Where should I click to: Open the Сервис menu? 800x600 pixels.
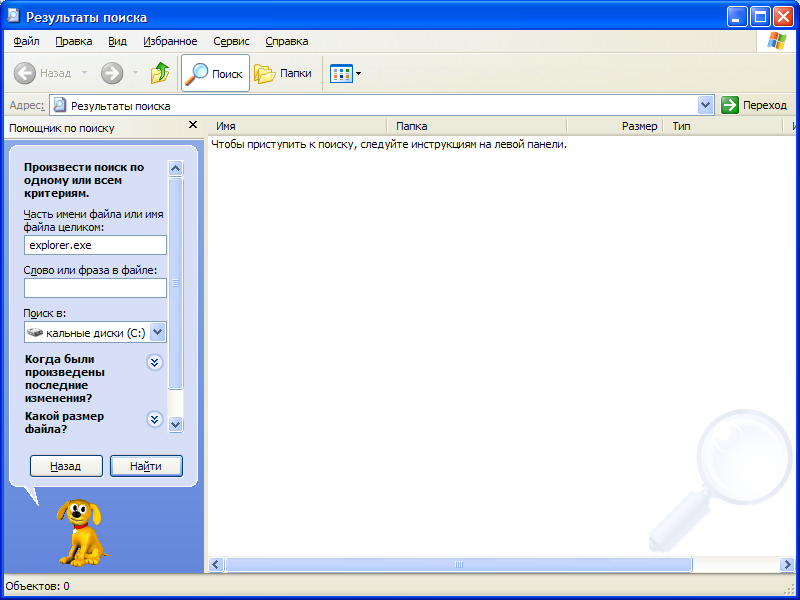coord(231,41)
